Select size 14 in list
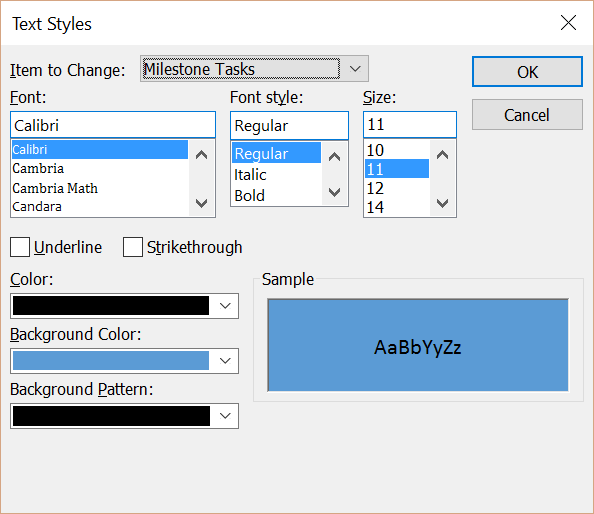The height and width of the screenshot is (514, 594). (x=397, y=207)
